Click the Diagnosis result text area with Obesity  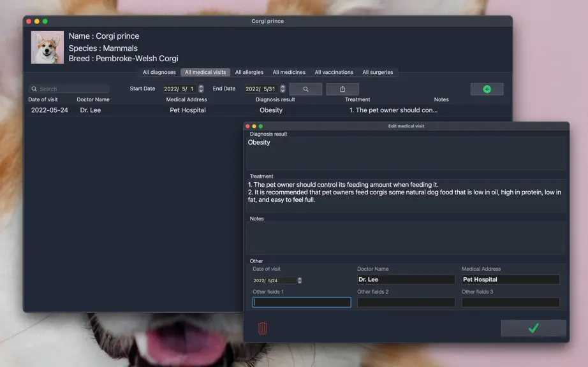pyautogui.click(x=406, y=154)
